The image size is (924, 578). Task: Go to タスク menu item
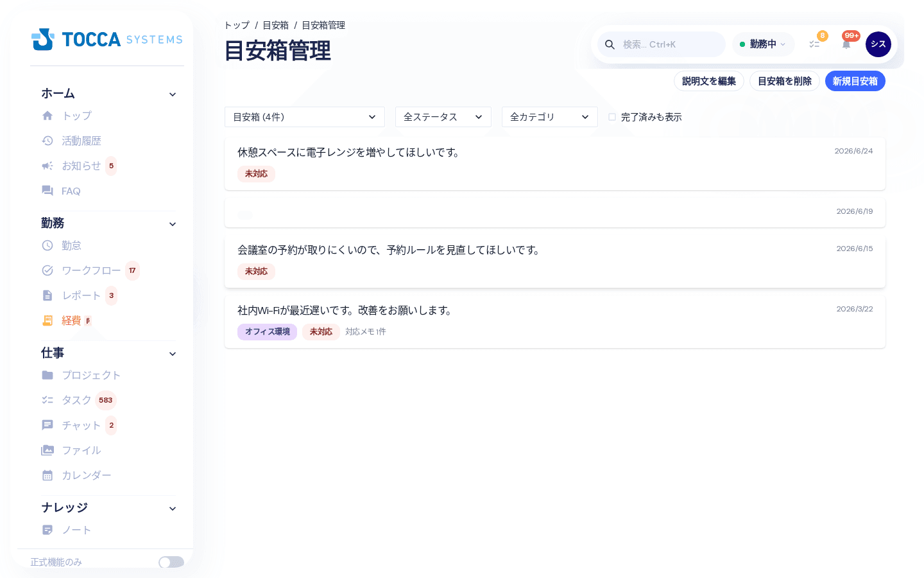point(77,400)
